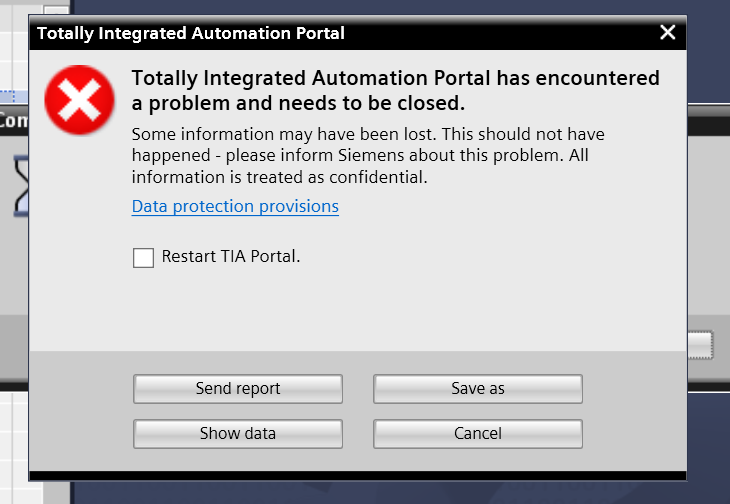
Task: Click the dark blue background area below the dialog
Action: [400, 492]
